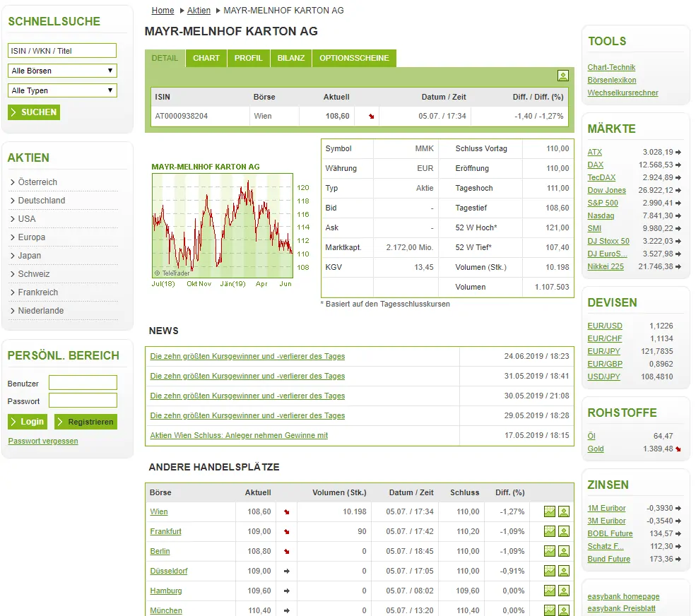696x616 pixels.
Task: Switch to the PROFIL tab
Action: click(249, 58)
